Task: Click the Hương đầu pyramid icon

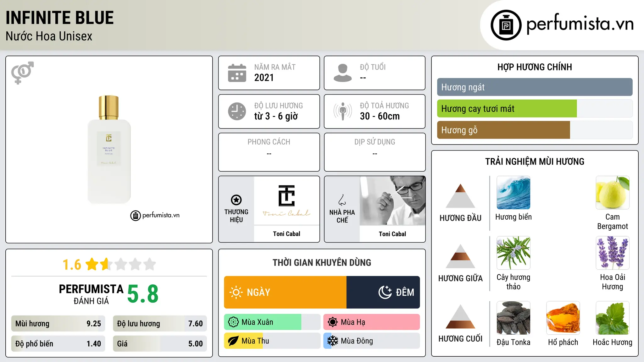Action: [460, 196]
